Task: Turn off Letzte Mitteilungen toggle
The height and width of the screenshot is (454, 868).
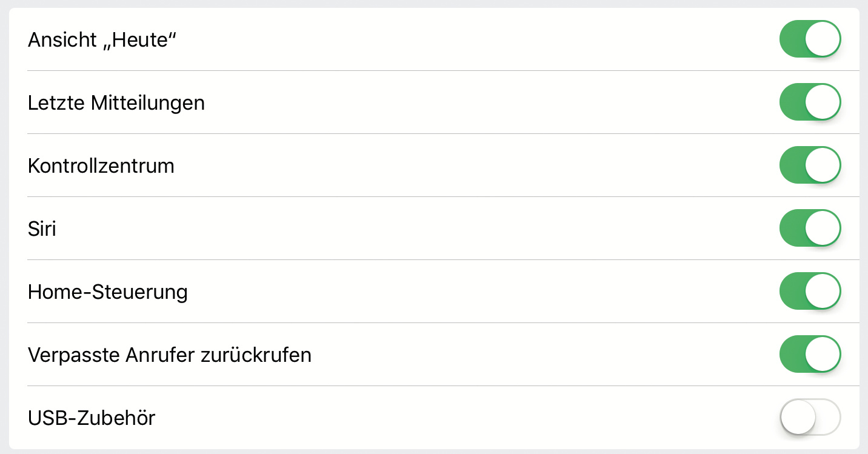Action: [x=810, y=102]
